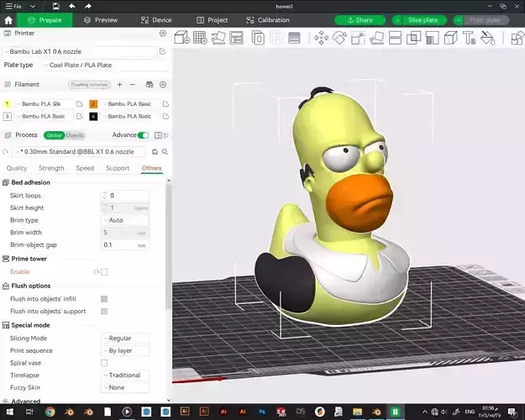Screen dimensions: 525x420
Task: Open the Strength settings tab
Action: (51, 168)
